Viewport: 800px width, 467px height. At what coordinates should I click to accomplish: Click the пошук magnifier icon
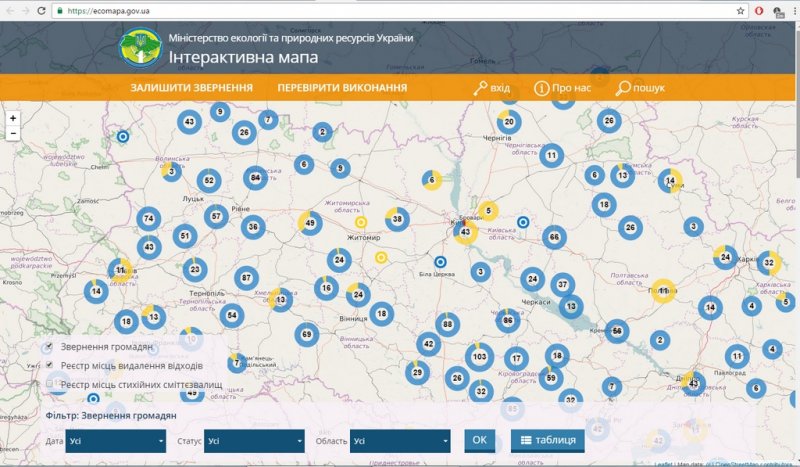tap(623, 88)
